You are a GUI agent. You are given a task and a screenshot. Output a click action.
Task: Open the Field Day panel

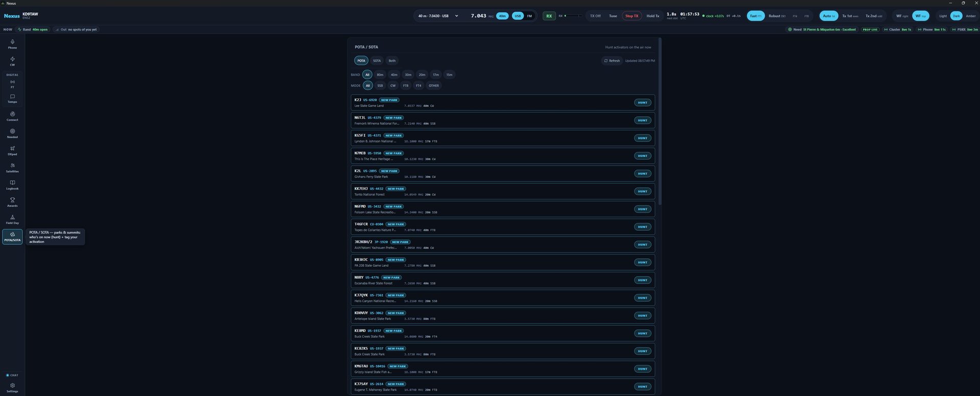(x=12, y=220)
